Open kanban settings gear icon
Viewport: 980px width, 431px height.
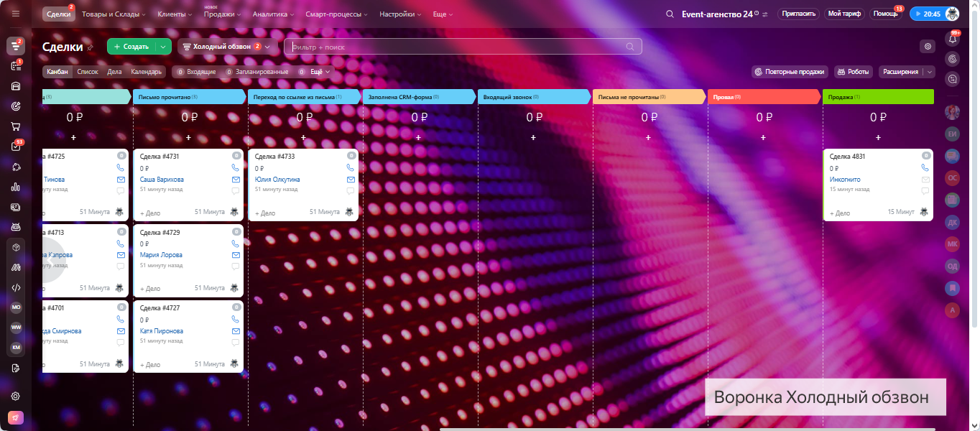click(928, 47)
